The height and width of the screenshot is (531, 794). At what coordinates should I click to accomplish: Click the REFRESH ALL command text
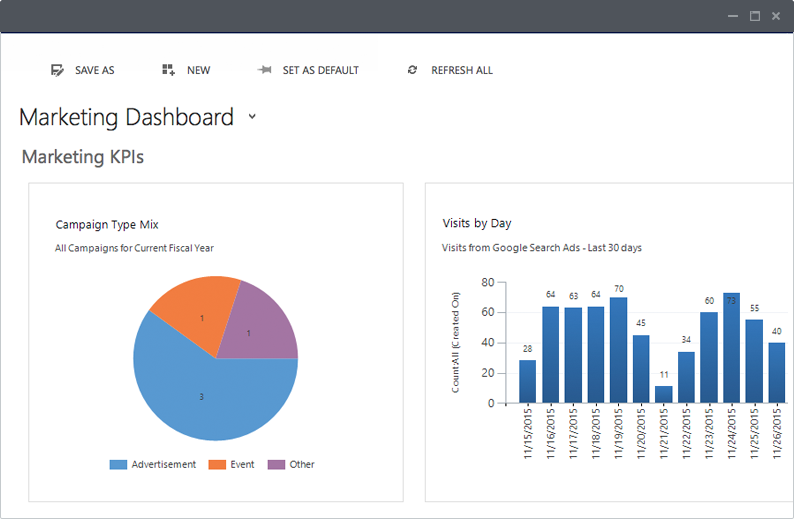click(x=462, y=70)
